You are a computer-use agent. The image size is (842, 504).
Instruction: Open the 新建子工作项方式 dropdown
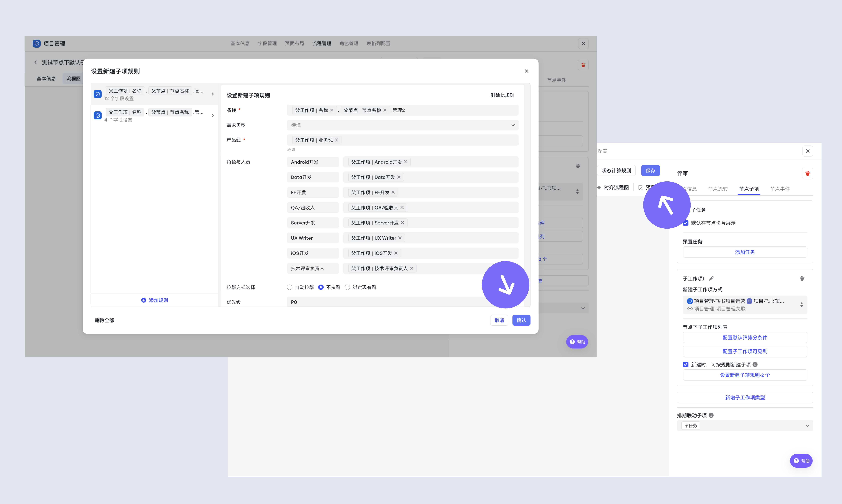745,305
